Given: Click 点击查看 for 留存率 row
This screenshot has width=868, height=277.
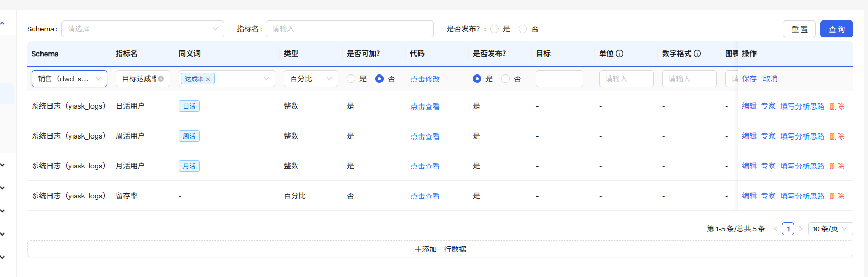Looking at the screenshot, I should pyautogui.click(x=425, y=196).
